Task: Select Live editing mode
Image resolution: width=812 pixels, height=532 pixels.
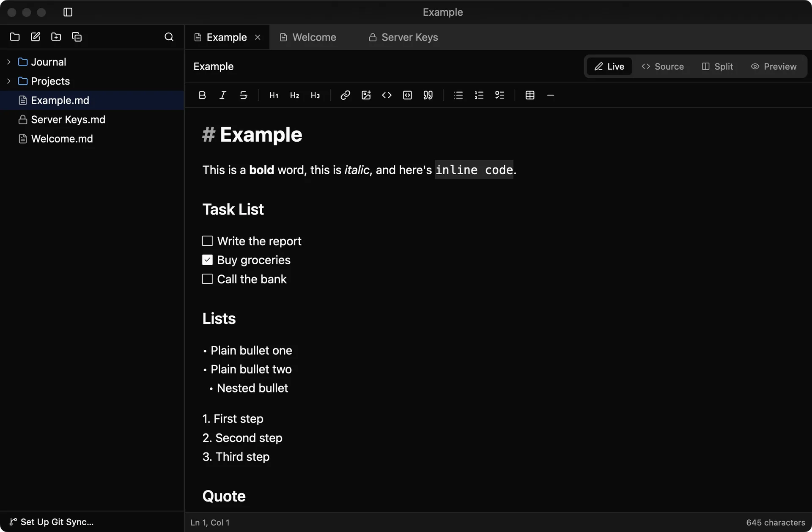Action: 609,66
